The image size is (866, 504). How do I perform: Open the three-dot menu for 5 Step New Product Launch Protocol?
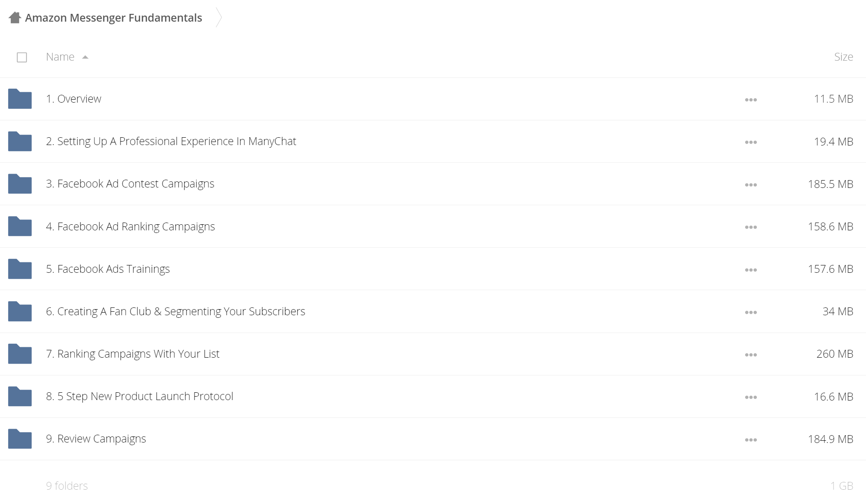click(751, 397)
